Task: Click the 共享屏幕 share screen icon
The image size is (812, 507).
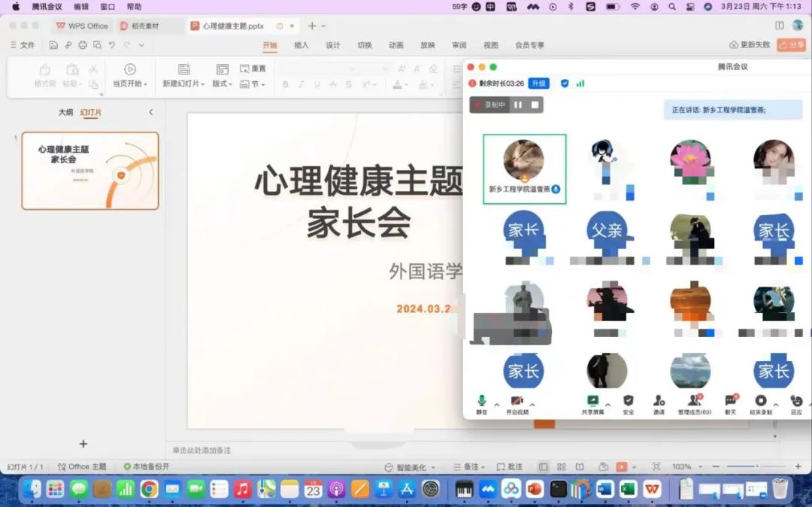Action: point(592,402)
